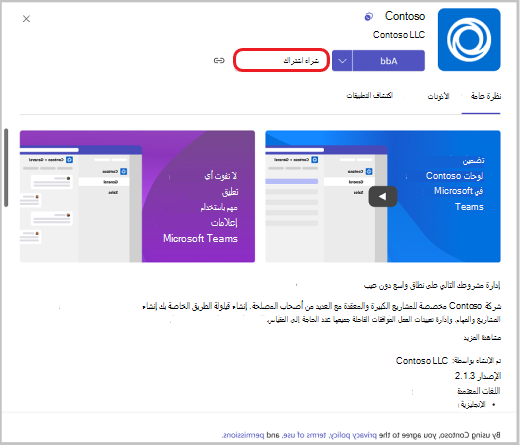Click the version 2.1.3 text
Image resolution: width=520 pixels, height=445 pixels.
point(478,376)
